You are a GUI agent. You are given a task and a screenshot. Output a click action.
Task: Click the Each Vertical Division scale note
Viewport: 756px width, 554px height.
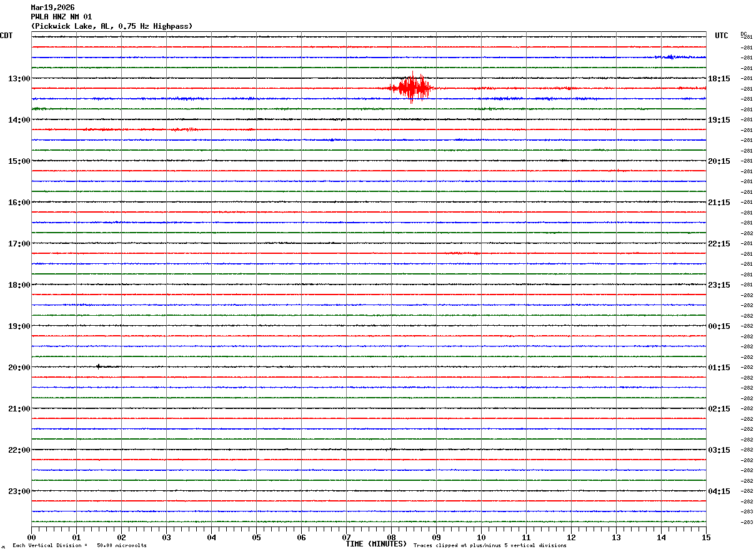pos(79,546)
